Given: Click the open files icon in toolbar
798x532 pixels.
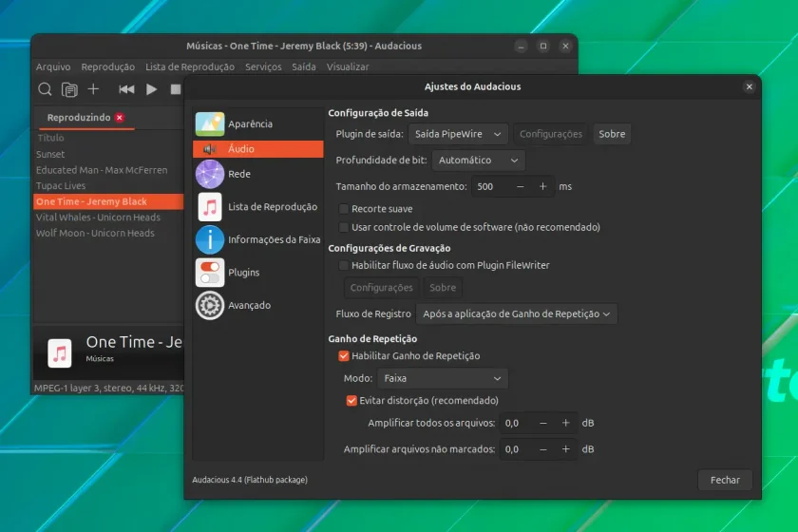Looking at the screenshot, I should pyautogui.click(x=69, y=89).
